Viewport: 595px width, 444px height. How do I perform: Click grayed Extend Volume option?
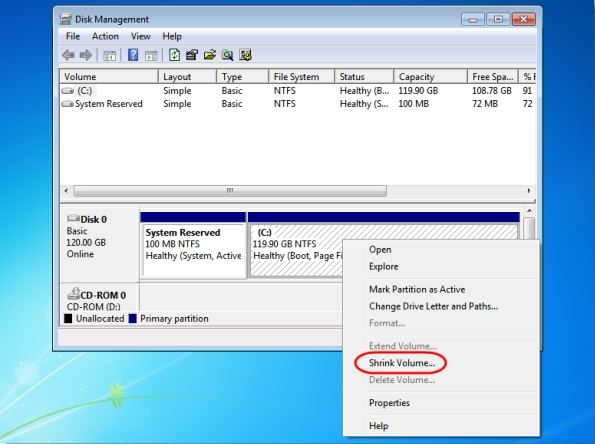point(403,346)
